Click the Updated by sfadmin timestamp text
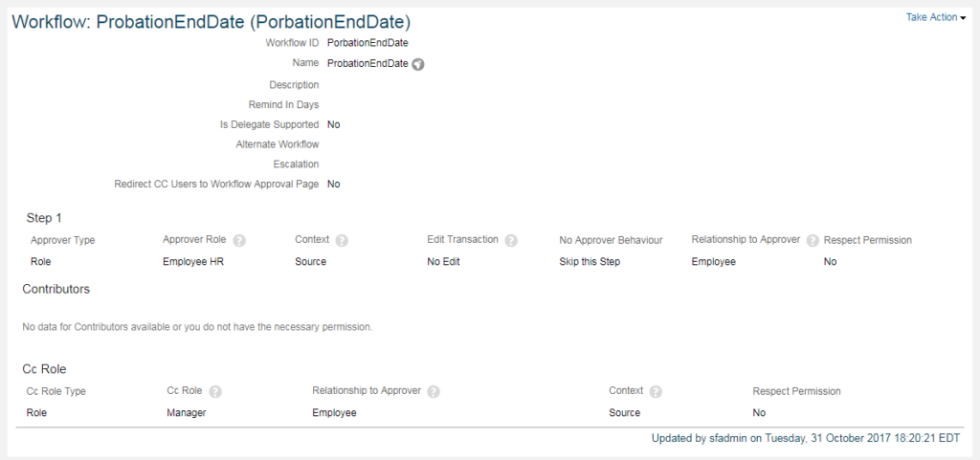The image size is (980, 460). [x=806, y=438]
